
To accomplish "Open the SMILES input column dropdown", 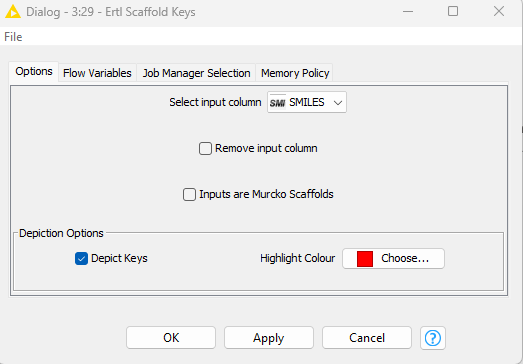I will pos(307,102).
